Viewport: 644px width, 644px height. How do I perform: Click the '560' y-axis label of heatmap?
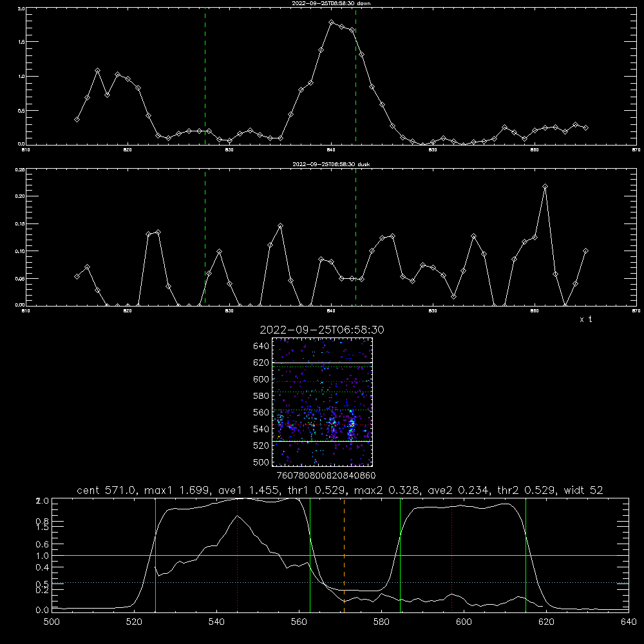261,412
